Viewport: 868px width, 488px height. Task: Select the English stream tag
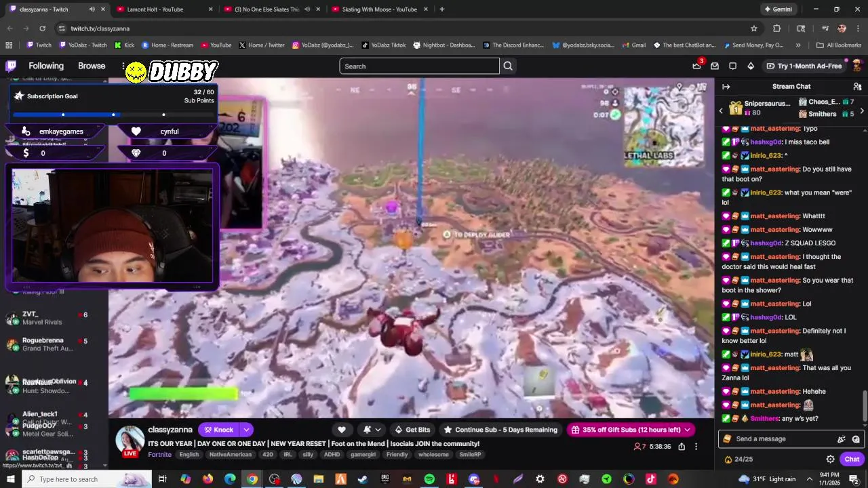(x=189, y=454)
